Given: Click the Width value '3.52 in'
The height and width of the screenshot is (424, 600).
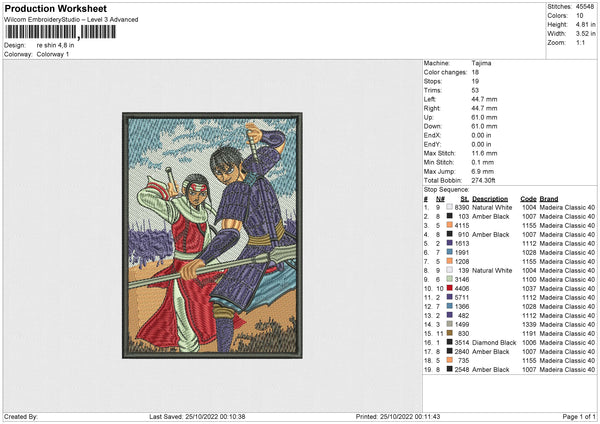Looking at the screenshot, I should pyautogui.click(x=585, y=34).
